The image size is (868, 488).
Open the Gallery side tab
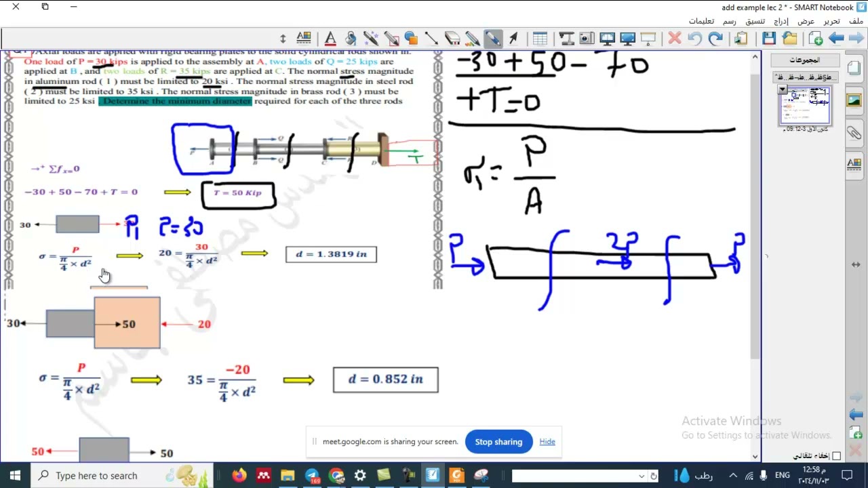(x=854, y=100)
